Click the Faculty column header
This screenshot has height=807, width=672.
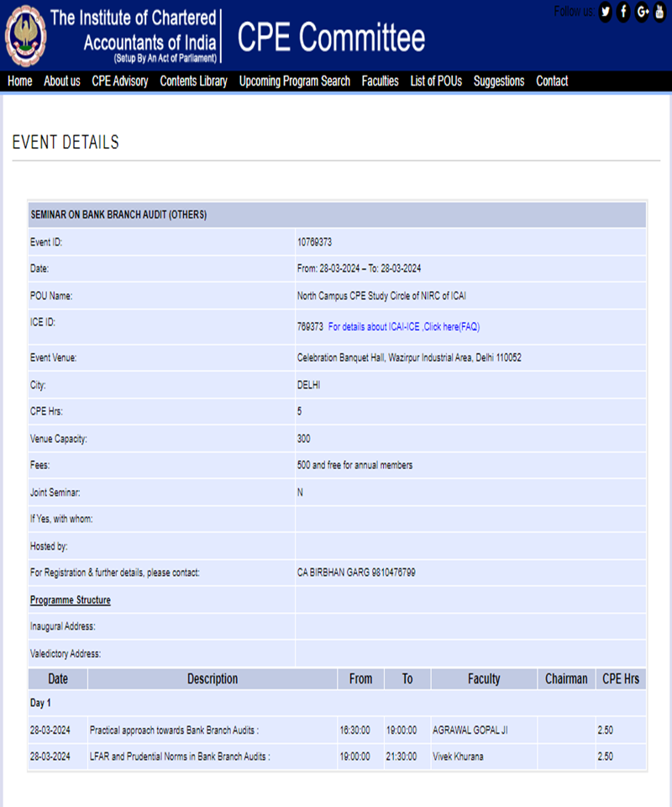484,679
